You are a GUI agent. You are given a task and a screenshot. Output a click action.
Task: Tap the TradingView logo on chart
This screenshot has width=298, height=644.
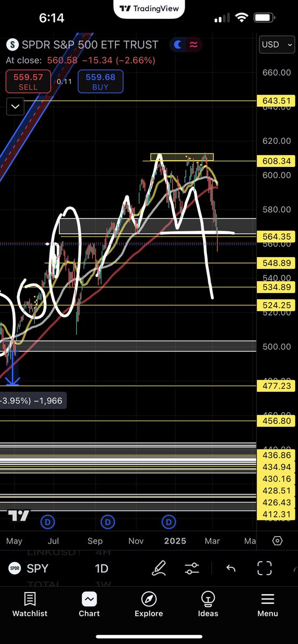point(19,516)
